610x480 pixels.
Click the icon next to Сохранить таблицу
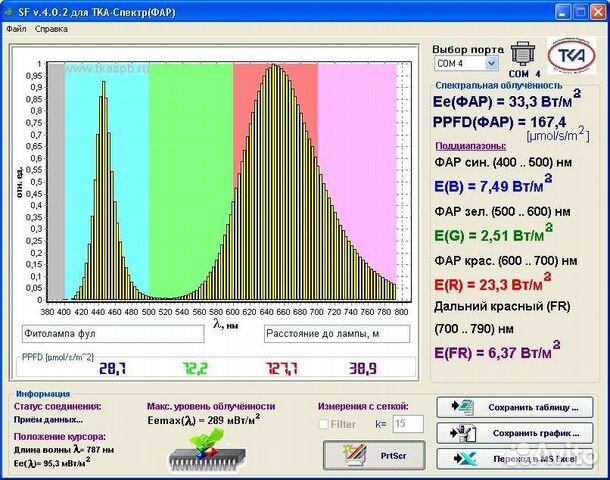462,407
